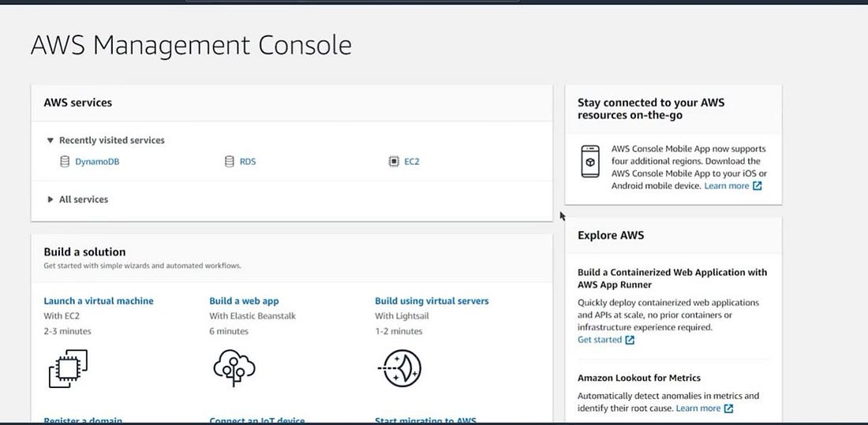
Task: Click the '6 minutes' text
Action: tap(229, 331)
